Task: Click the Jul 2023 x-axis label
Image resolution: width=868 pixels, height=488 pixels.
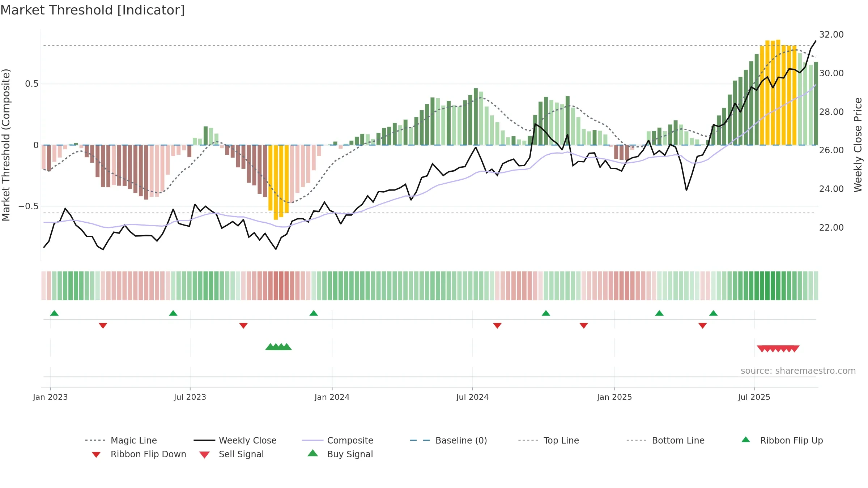Action: (x=190, y=397)
